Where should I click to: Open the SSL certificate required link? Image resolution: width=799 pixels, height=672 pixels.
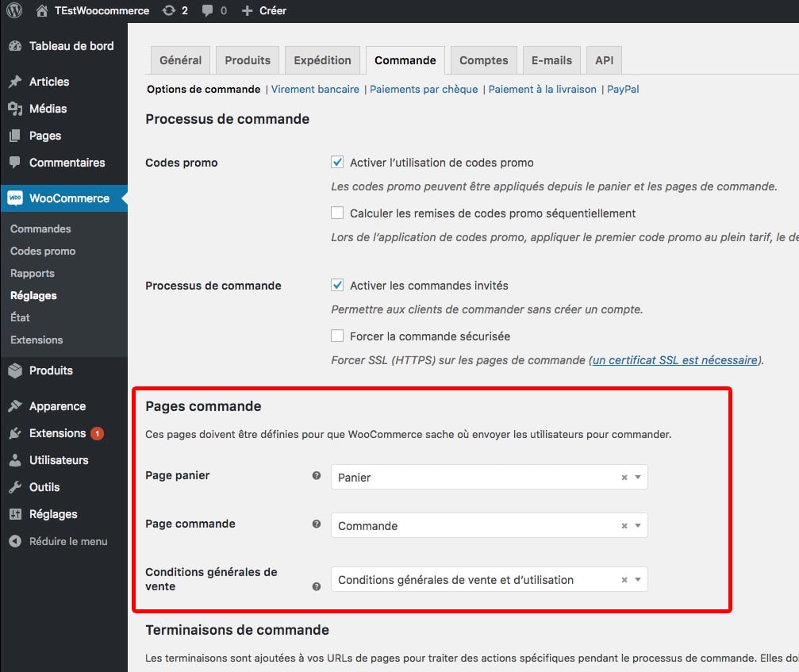(675, 360)
